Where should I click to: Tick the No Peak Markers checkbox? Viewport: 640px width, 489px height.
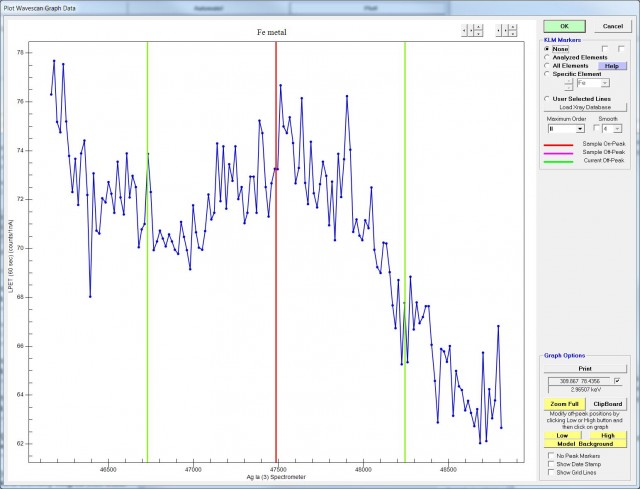552,455
